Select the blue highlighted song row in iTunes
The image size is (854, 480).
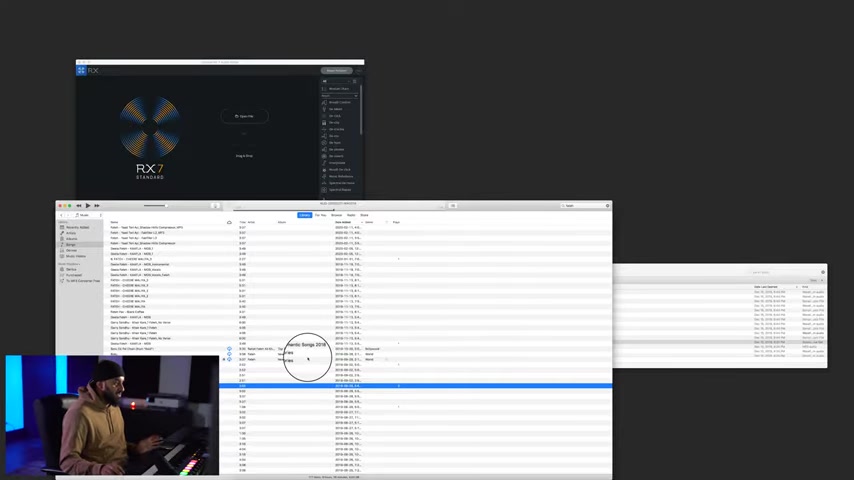tap(416, 386)
